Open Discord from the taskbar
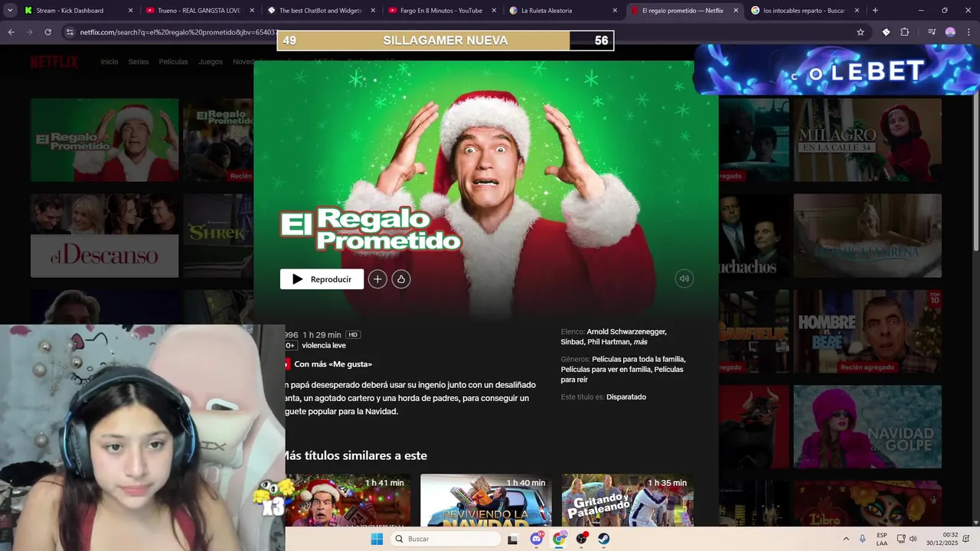The height and width of the screenshot is (551, 980). point(537,539)
